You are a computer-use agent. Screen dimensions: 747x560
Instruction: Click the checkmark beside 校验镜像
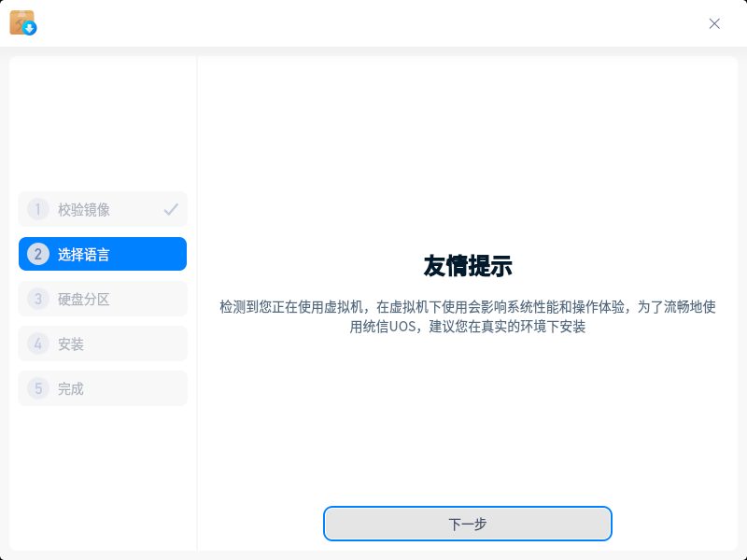pos(171,209)
